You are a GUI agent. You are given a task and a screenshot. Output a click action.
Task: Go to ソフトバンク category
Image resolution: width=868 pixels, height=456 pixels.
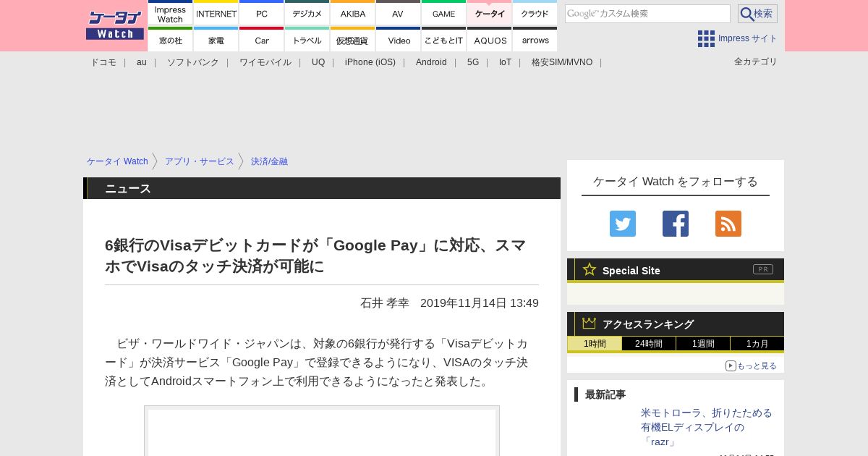193,62
